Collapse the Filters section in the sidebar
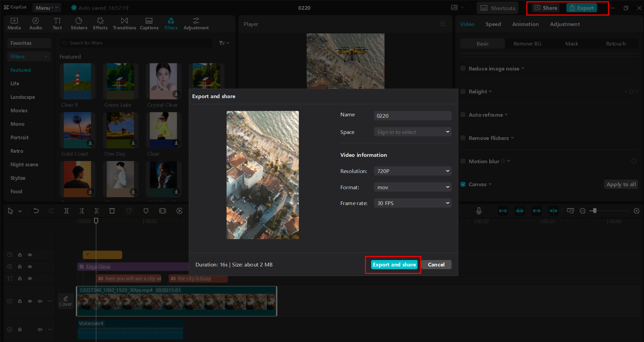This screenshot has height=342, width=644. pos(46,56)
